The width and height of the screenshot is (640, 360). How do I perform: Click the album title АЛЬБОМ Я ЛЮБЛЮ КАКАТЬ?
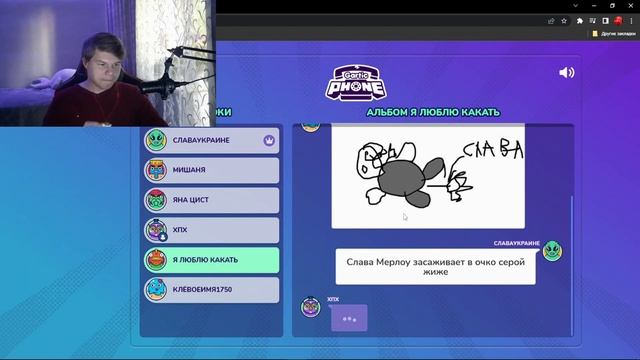pos(433,112)
